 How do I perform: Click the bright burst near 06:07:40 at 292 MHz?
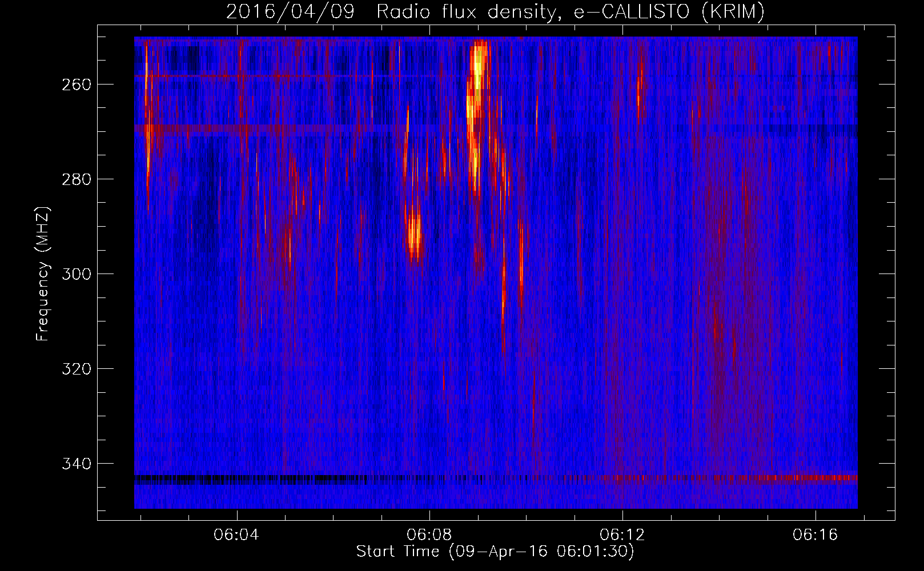414,235
